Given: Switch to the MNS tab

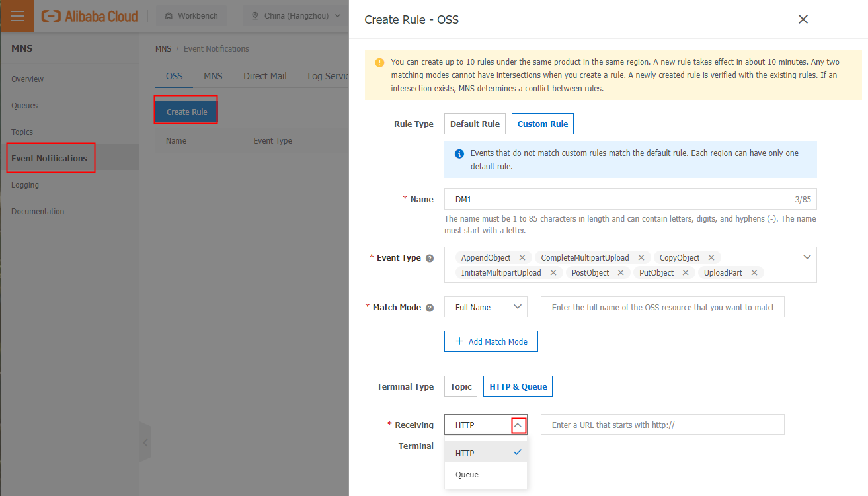Looking at the screenshot, I should click(x=213, y=76).
